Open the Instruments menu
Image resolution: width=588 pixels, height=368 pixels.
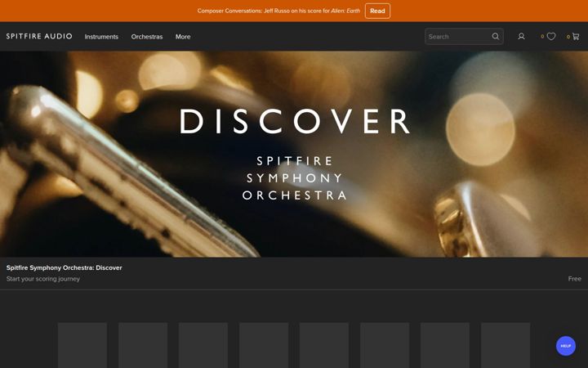[101, 37]
